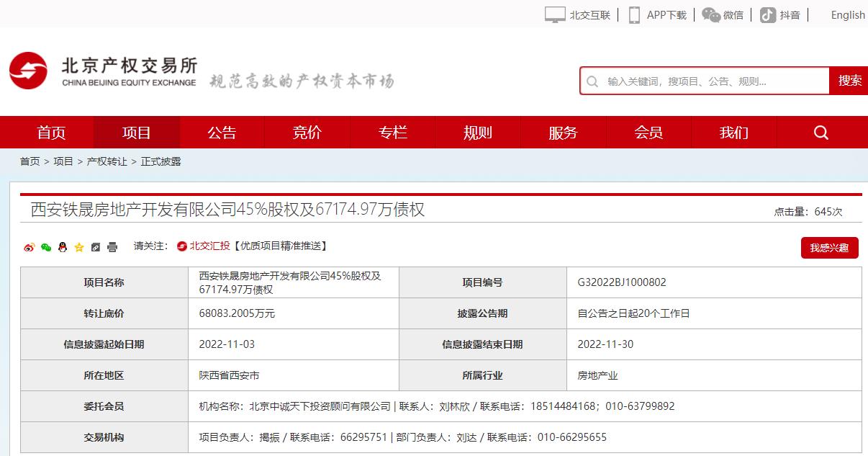Click the industry value 房地产业
Image resolution: width=868 pixels, height=456 pixels.
tap(597, 375)
